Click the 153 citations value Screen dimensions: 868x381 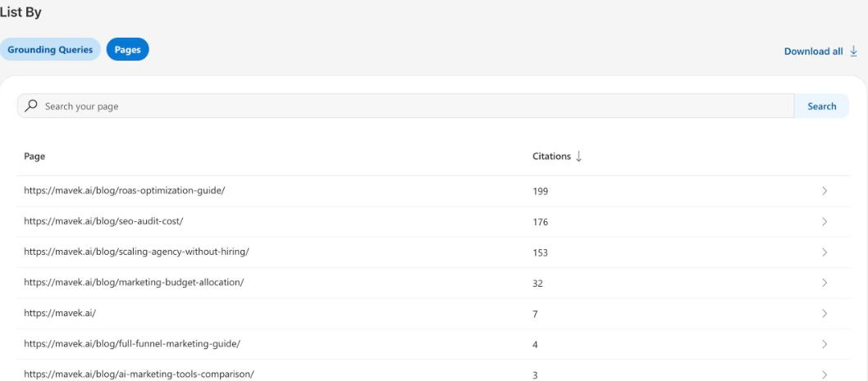click(541, 252)
